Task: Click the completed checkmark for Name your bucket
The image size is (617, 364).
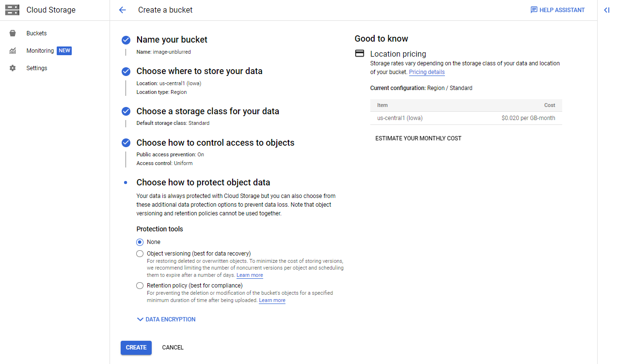Action: 126,40
